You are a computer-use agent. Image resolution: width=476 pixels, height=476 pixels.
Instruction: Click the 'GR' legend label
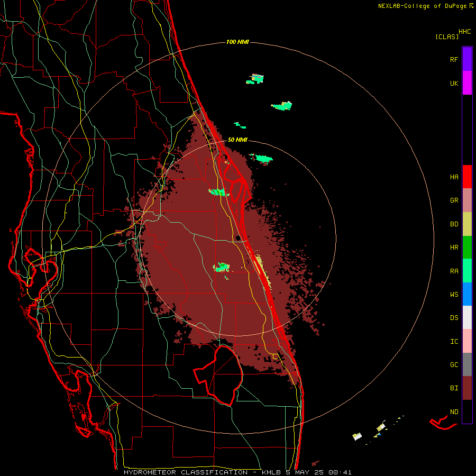(x=454, y=200)
